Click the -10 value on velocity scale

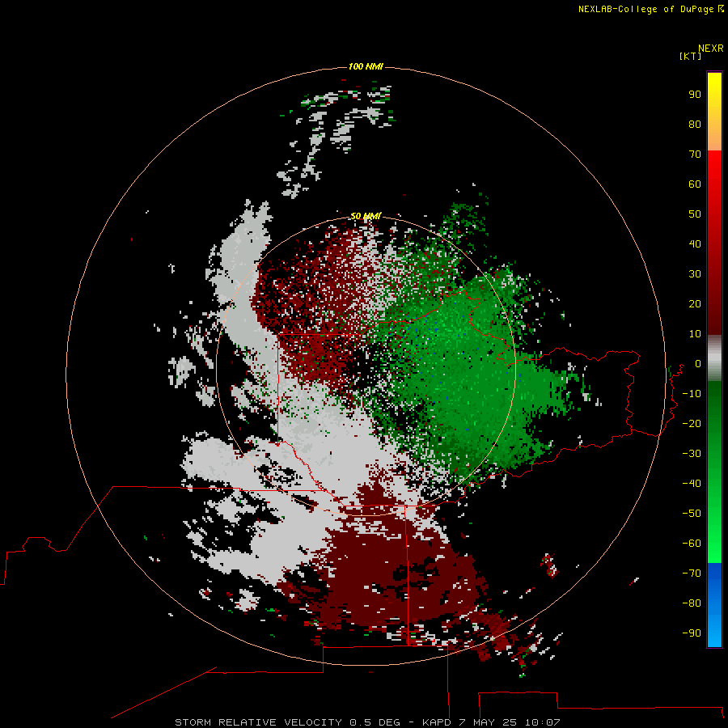(692, 394)
